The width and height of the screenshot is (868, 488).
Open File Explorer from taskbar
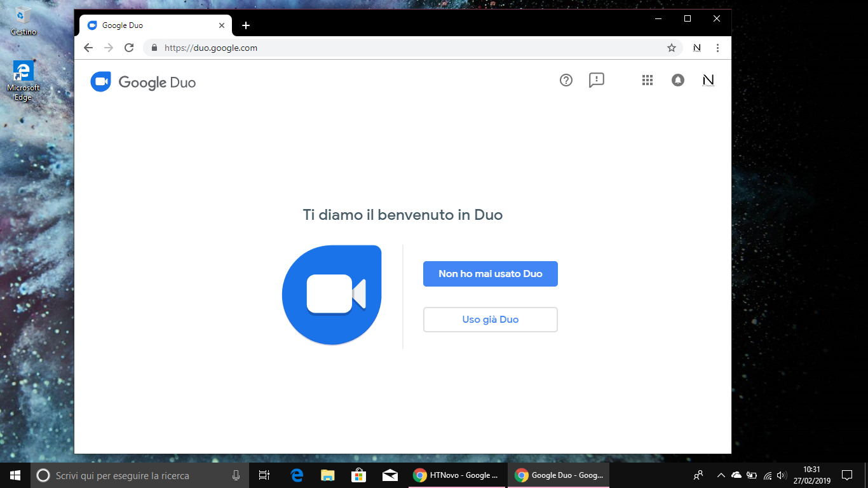(x=327, y=475)
